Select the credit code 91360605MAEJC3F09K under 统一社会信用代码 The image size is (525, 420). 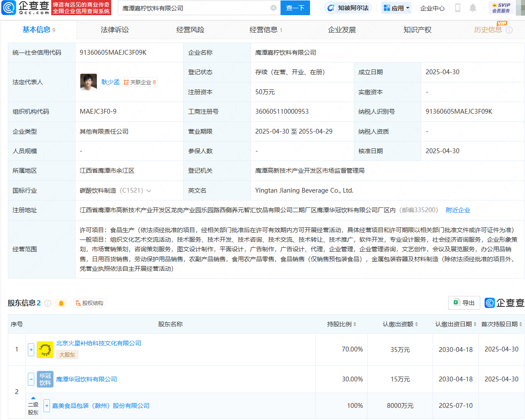pyautogui.click(x=113, y=52)
